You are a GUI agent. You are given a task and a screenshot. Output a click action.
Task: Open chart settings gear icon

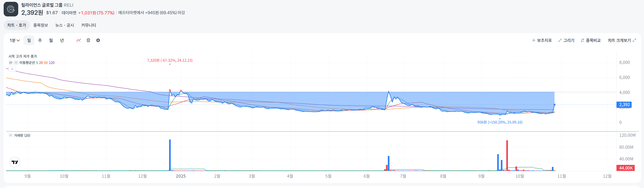(98, 40)
